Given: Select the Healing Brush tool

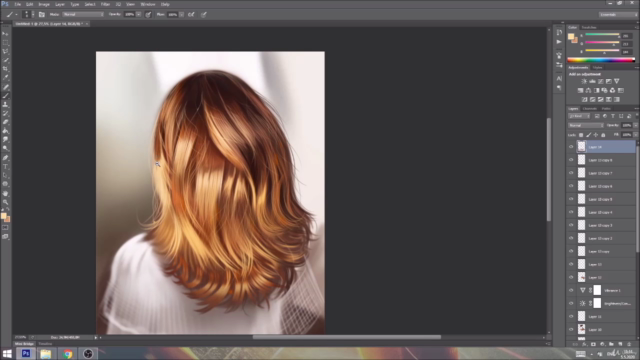Looking at the screenshot, I should pos(5,87).
